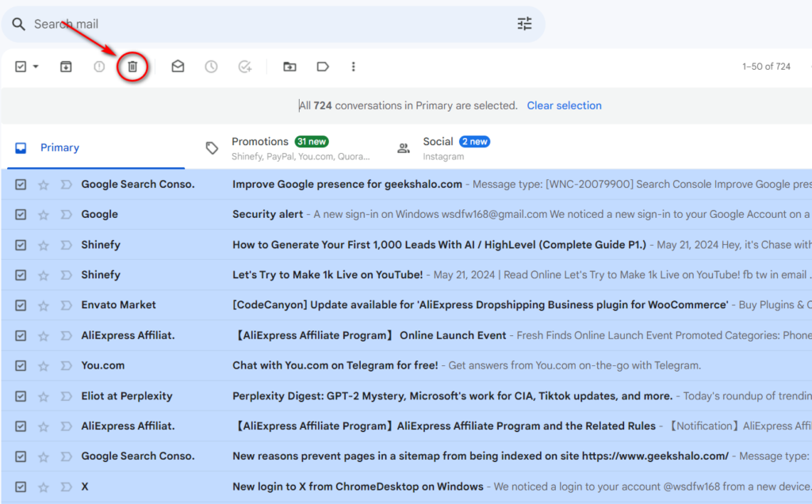The height and width of the screenshot is (504, 812).
Task: Open search options filter icon
Action: tap(525, 24)
